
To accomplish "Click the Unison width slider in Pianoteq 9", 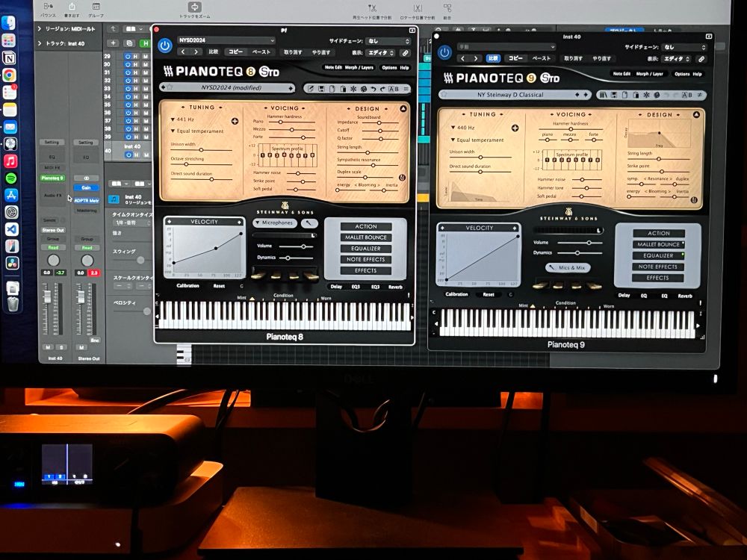I will pyautogui.click(x=480, y=157).
